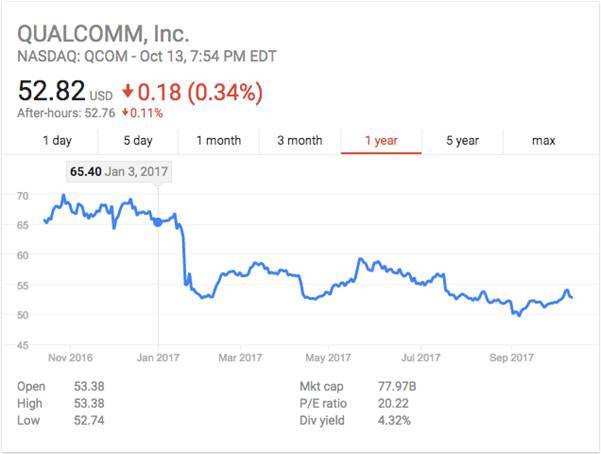Click the active 1 year tab
Image resolution: width=601 pixels, height=454 pixels.
click(x=381, y=141)
